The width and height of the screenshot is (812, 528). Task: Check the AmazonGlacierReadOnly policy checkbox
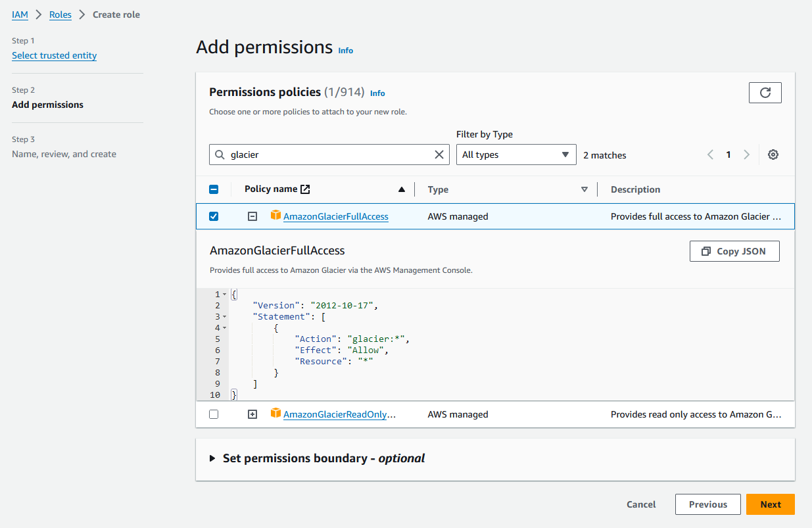pos(214,414)
